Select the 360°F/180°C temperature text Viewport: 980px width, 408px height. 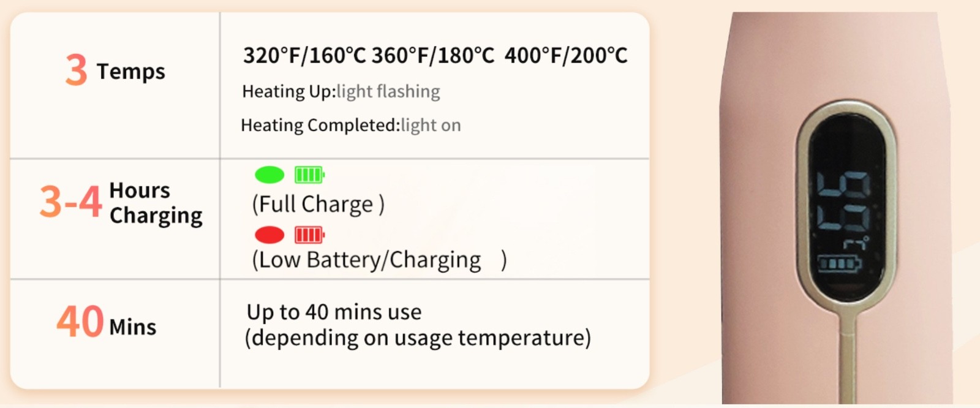point(432,56)
